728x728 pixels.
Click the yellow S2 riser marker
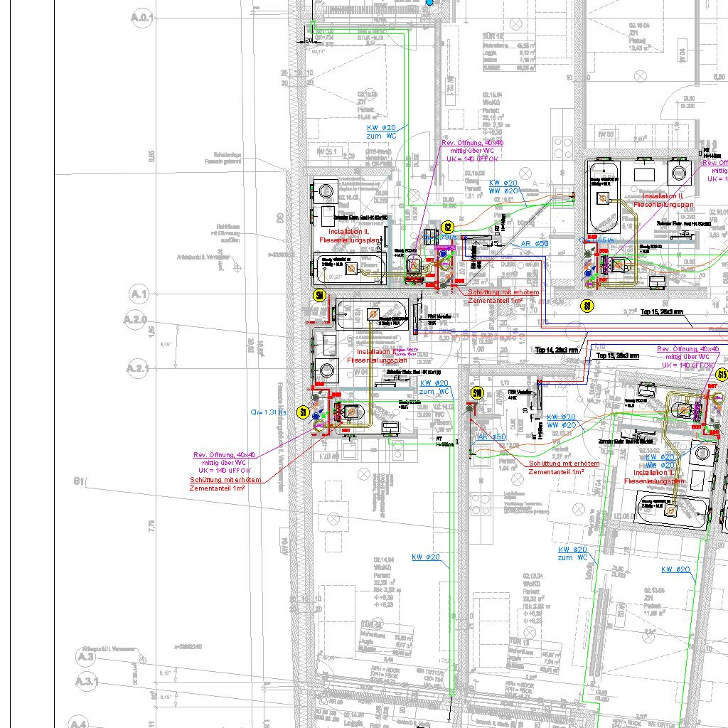(448, 227)
